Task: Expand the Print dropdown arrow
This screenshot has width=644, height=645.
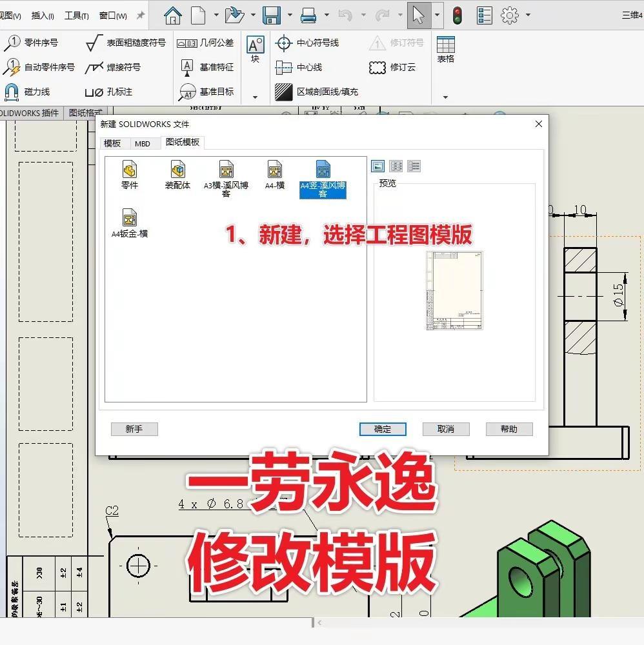Action: coord(327,15)
